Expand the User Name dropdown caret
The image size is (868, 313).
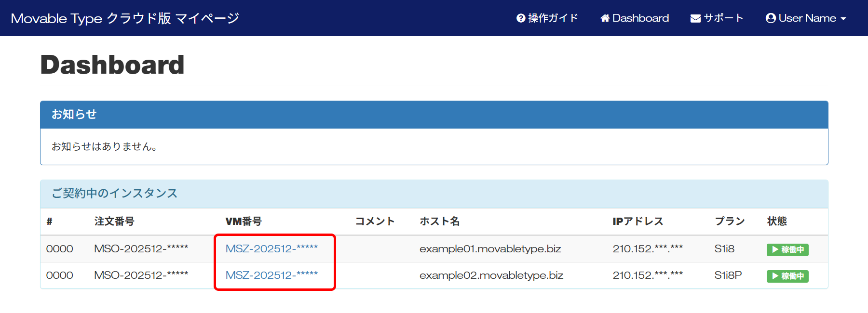point(843,19)
